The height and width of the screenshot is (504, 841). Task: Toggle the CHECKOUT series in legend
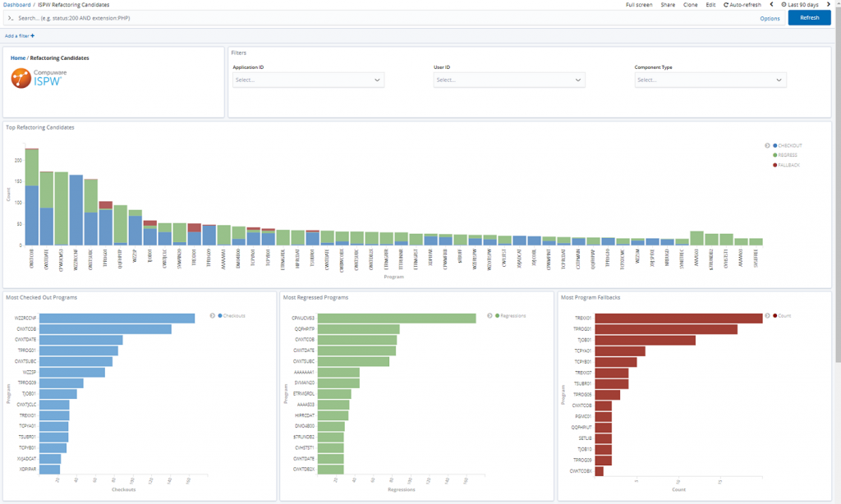tap(788, 146)
